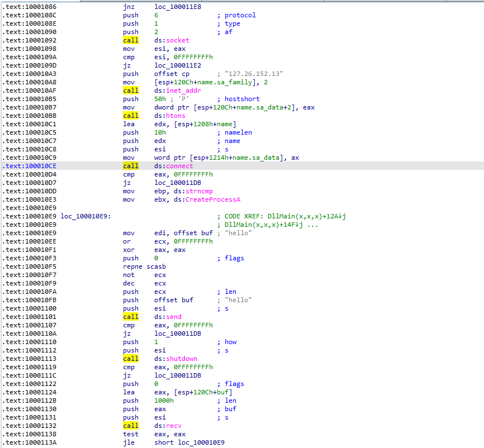This screenshot has height=448, width=484.
Task: Click the CreateProcessA import reference
Action: click(213, 199)
